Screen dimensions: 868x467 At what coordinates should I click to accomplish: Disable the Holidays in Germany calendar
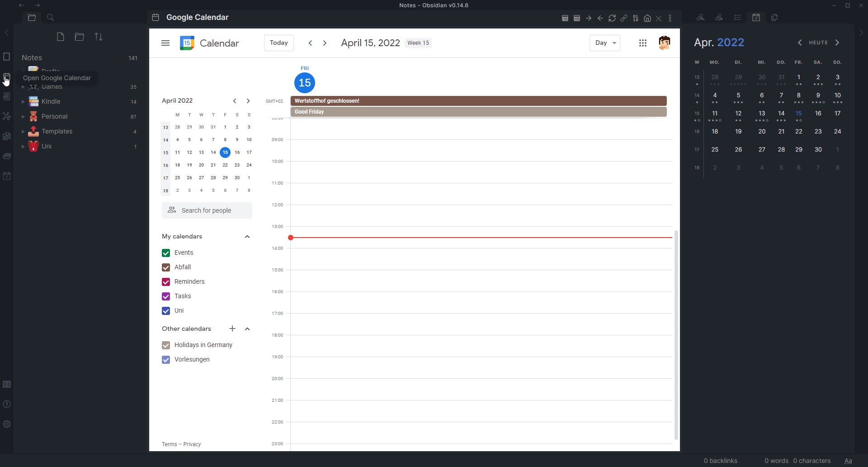[165, 345]
